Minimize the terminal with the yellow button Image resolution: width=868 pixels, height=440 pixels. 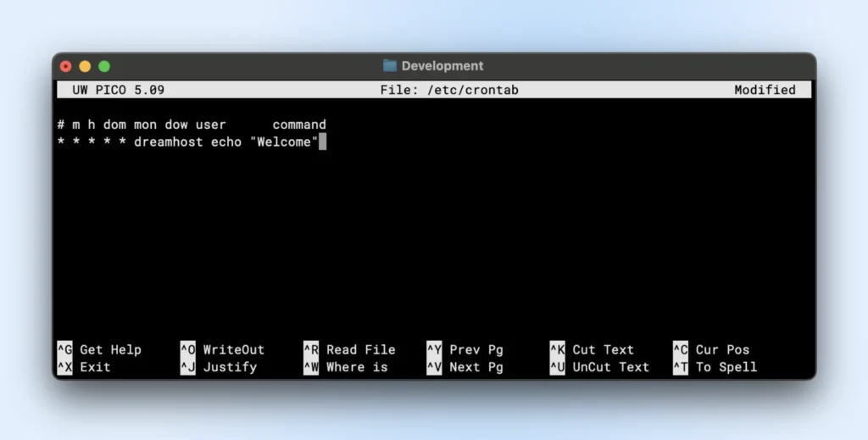coord(85,66)
